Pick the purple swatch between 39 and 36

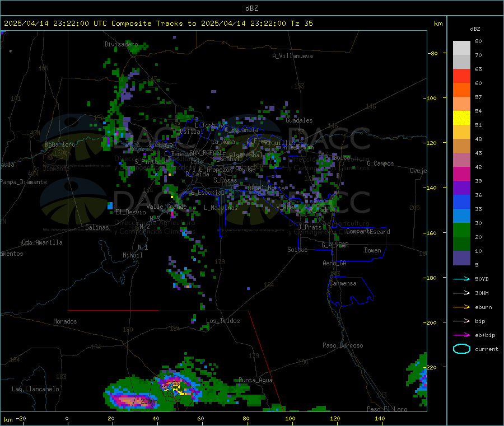(461, 188)
